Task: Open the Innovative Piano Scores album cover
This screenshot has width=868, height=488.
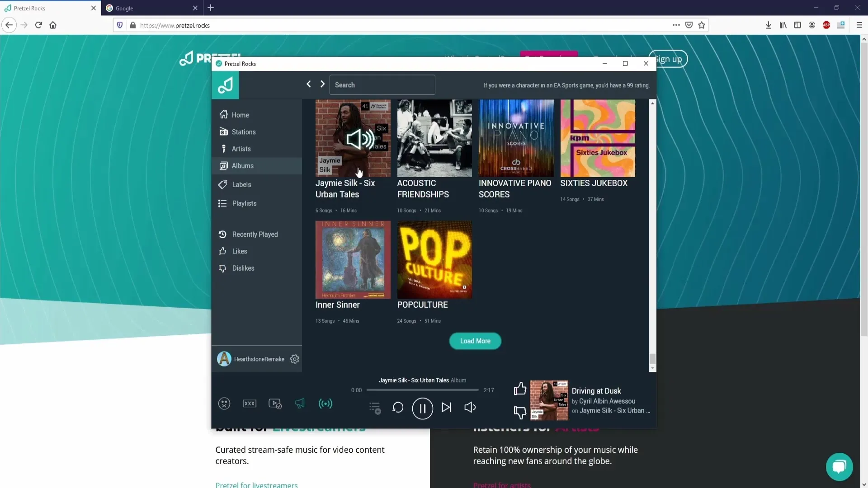Action: (516, 138)
